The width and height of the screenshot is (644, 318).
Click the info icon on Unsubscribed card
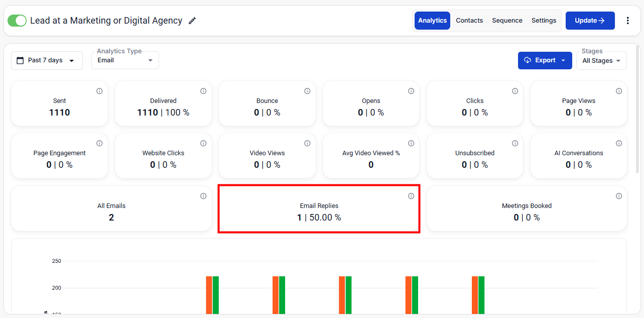pos(515,143)
